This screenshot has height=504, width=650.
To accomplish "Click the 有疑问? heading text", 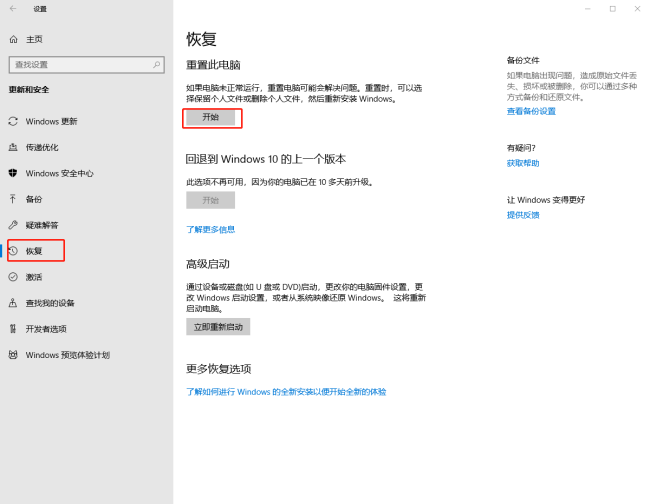I will click(521, 148).
